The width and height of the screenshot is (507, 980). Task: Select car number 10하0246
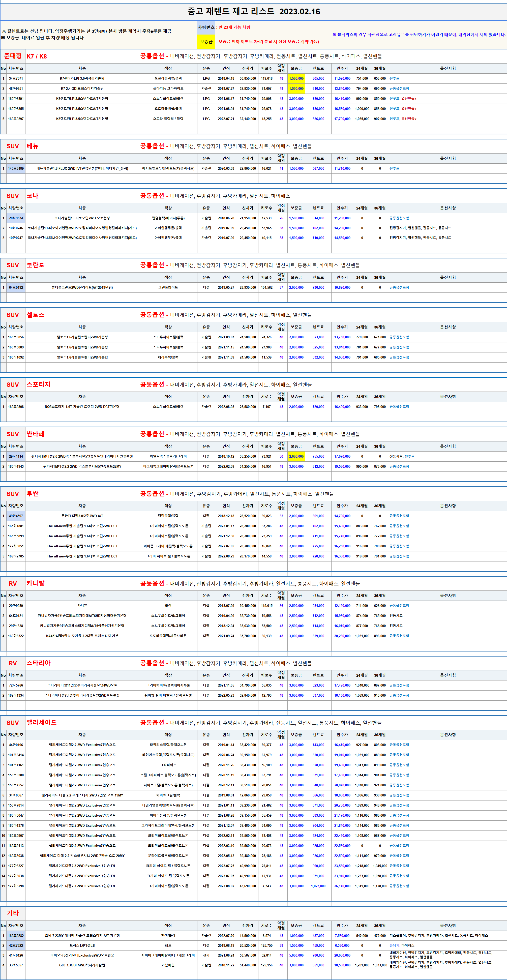[x=16, y=228]
